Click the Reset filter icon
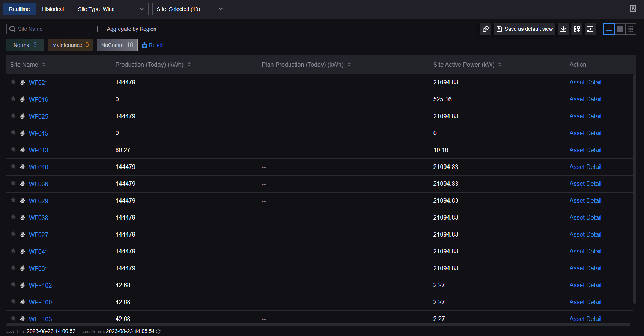 [144, 45]
